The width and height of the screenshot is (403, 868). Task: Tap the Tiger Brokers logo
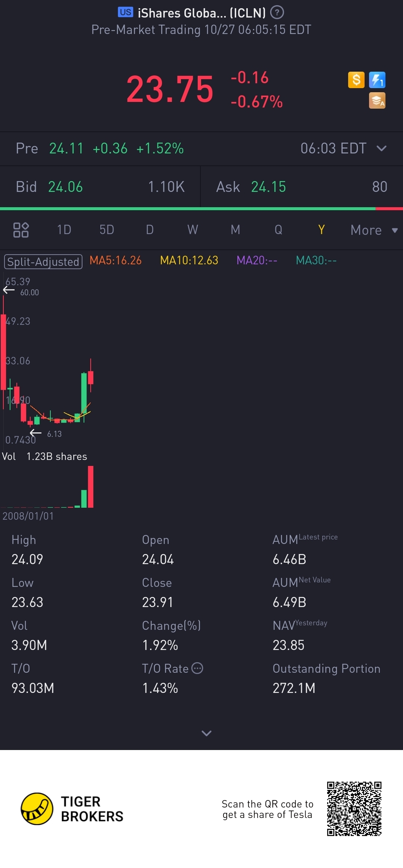point(72,809)
